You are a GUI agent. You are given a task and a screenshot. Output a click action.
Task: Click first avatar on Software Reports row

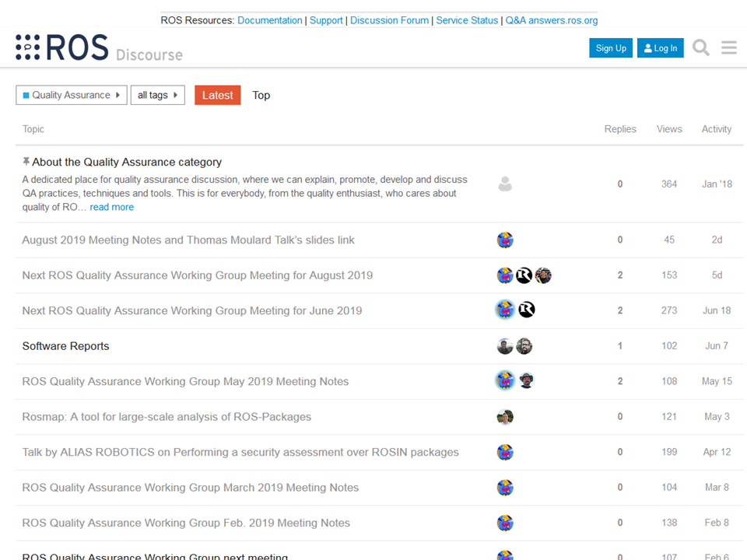(x=505, y=346)
